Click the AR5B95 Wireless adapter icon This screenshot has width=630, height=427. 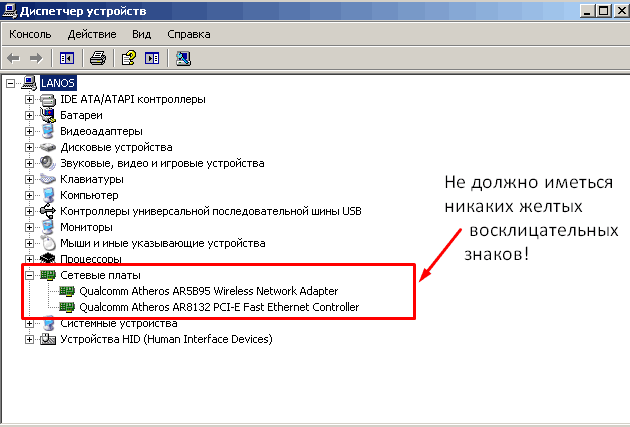(67, 291)
